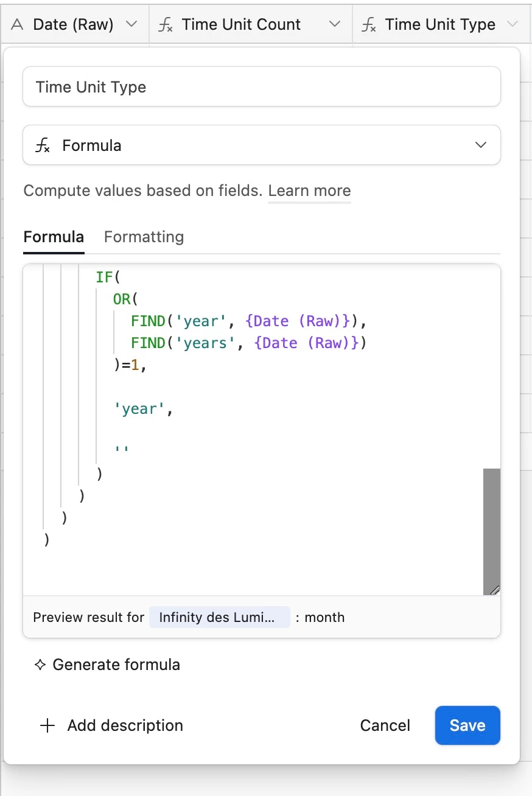Open the Learn more link
Image resolution: width=532 pixels, height=796 pixels.
point(309,191)
